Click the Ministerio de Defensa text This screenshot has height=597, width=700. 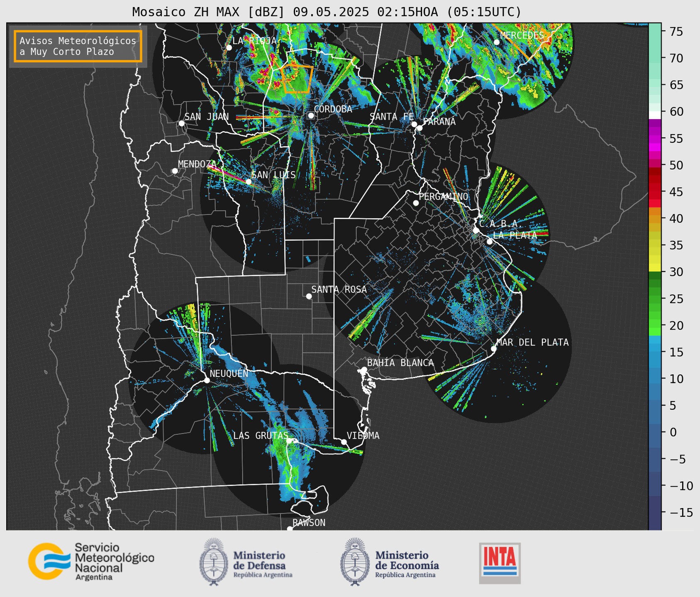pyautogui.click(x=263, y=563)
